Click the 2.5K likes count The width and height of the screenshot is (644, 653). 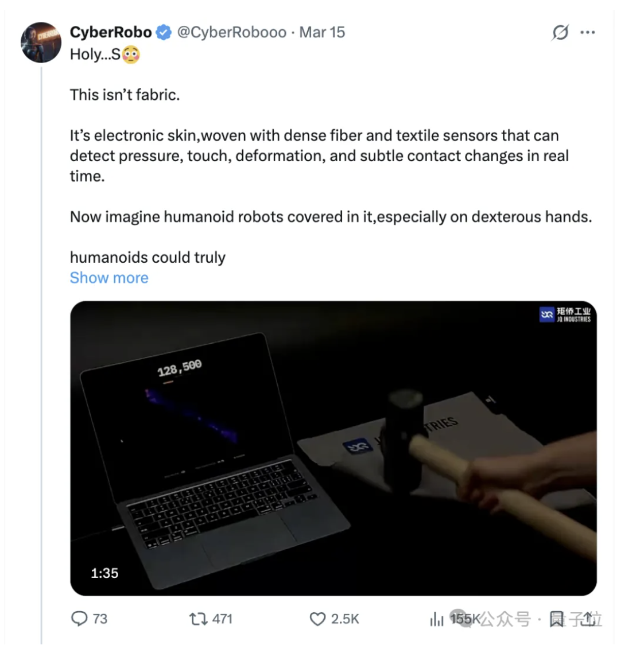pos(345,619)
